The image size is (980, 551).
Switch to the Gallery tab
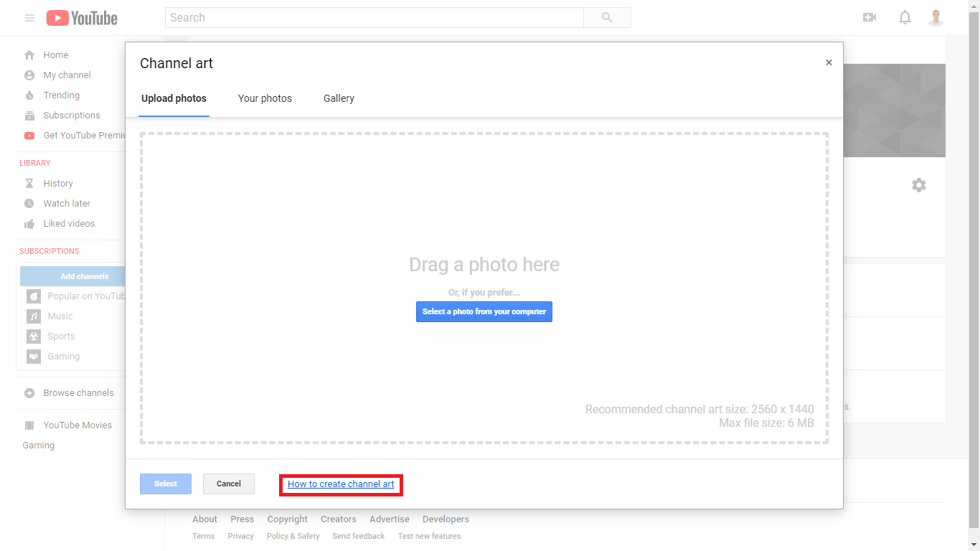(339, 98)
